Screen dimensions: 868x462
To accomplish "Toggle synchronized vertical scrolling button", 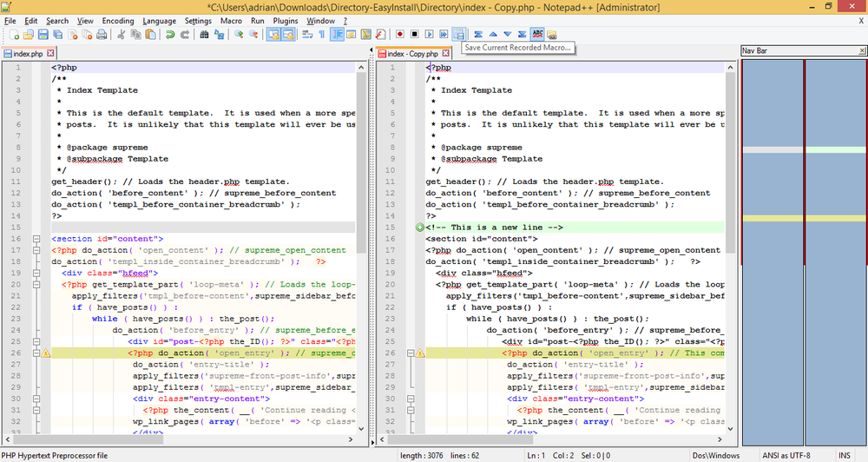I will click(273, 35).
